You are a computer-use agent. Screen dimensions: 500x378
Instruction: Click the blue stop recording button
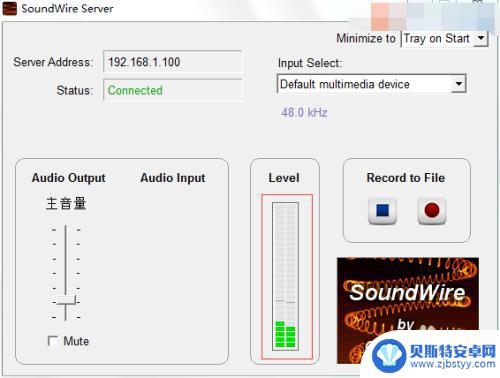click(382, 211)
